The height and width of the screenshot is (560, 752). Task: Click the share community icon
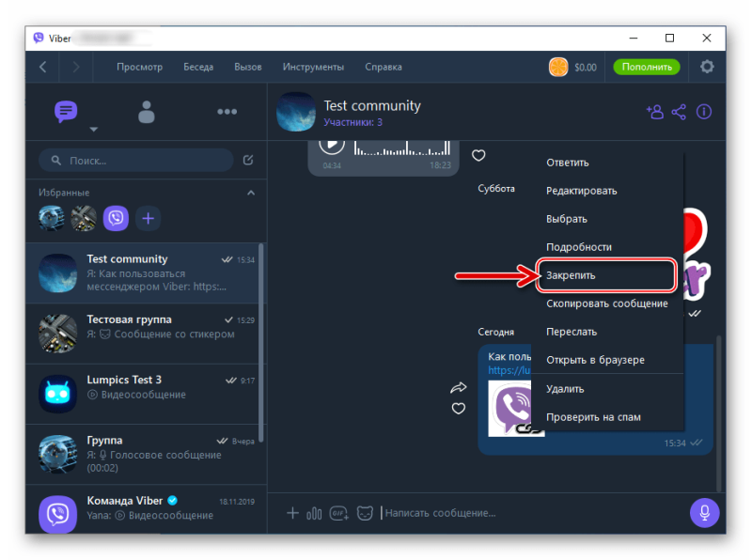[679, 112]
